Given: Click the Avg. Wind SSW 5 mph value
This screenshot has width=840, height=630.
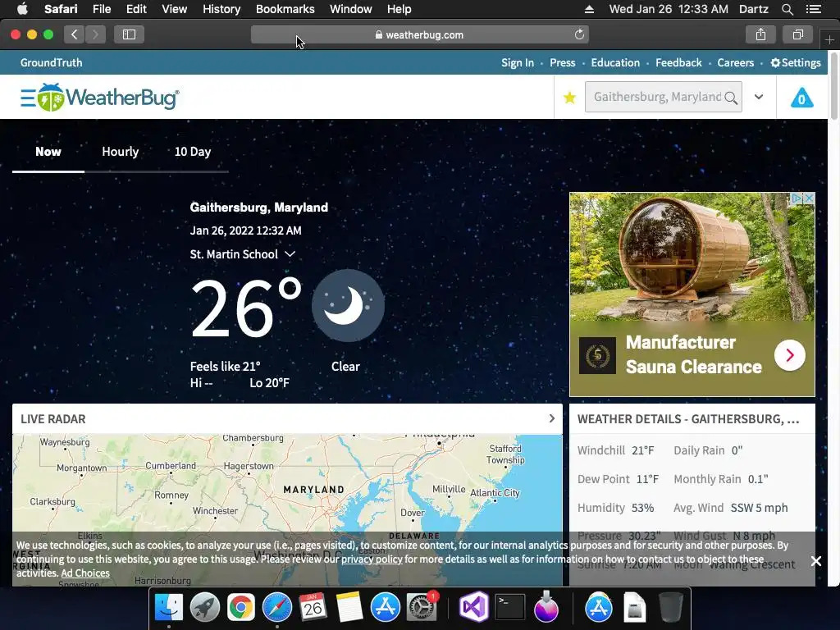Looking at the screenshot, I should click(x=759, y=508).
